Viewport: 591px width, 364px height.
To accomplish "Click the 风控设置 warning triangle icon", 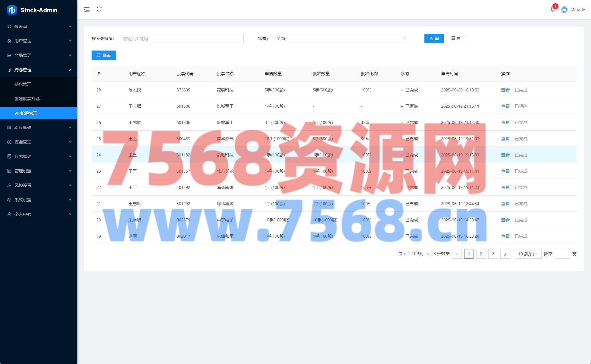I will 9,185.
